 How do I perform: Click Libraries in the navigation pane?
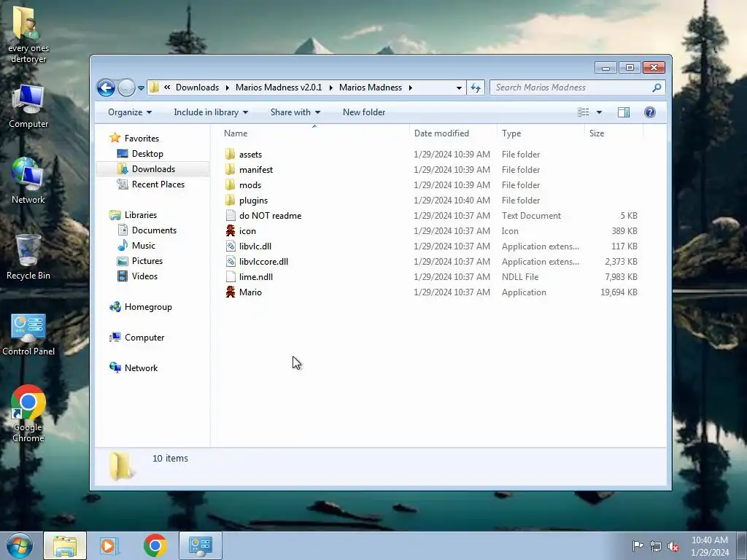141,215
